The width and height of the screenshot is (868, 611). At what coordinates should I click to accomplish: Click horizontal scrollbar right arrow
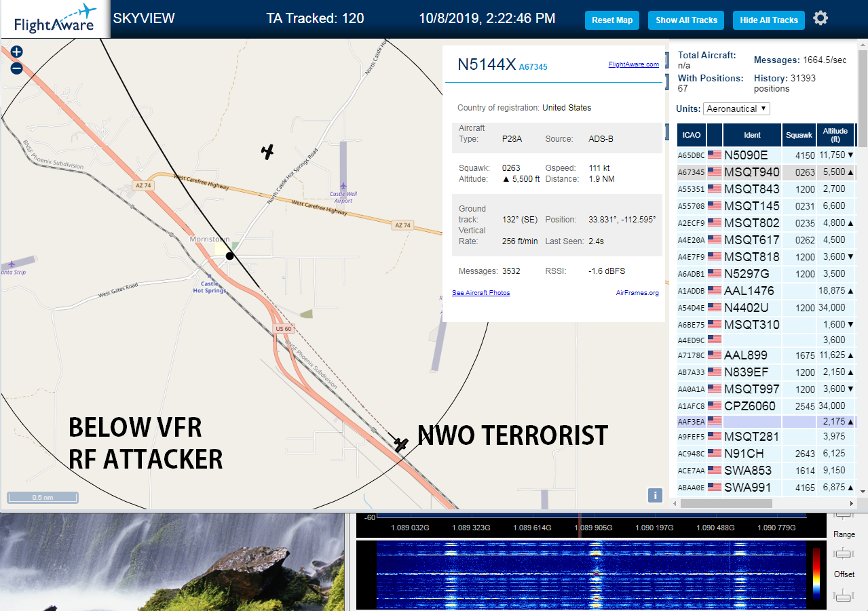(852, 503)
